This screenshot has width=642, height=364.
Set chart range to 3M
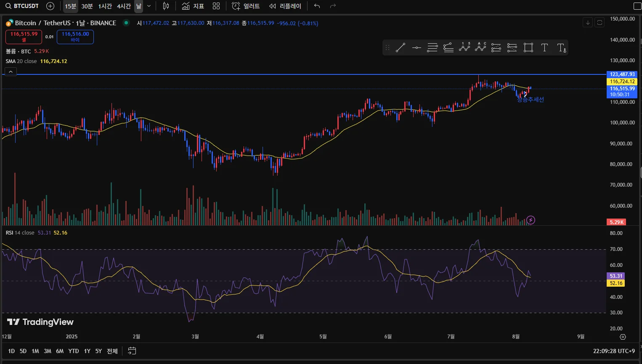click(48, 351)
